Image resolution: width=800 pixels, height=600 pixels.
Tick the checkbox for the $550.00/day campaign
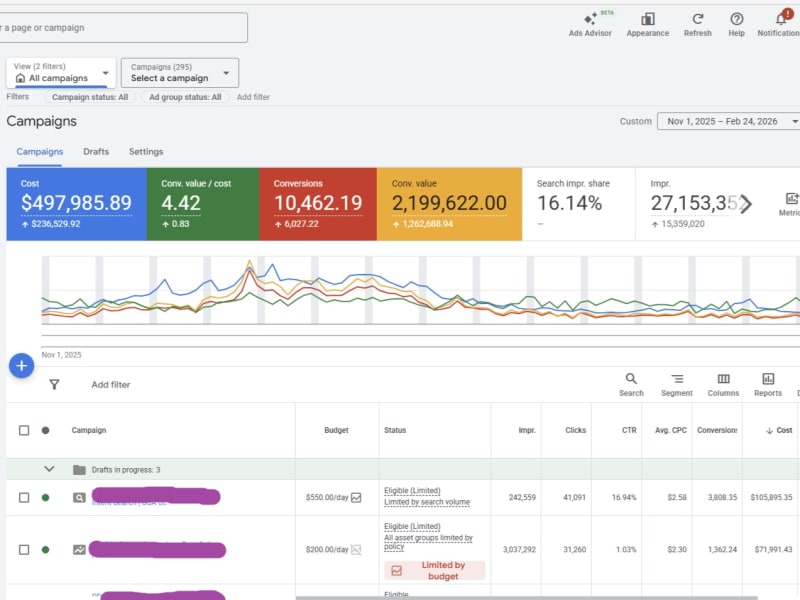(24, 497)
